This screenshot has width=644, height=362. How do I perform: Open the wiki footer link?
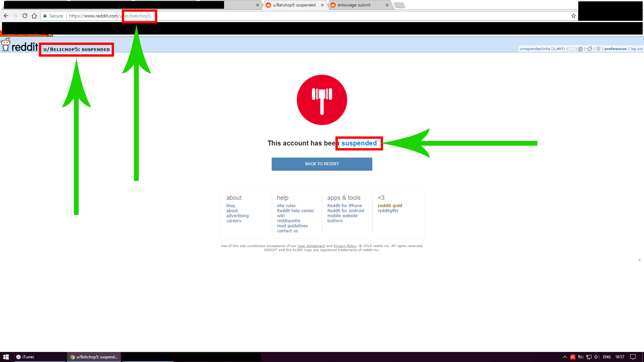(281, 216)
